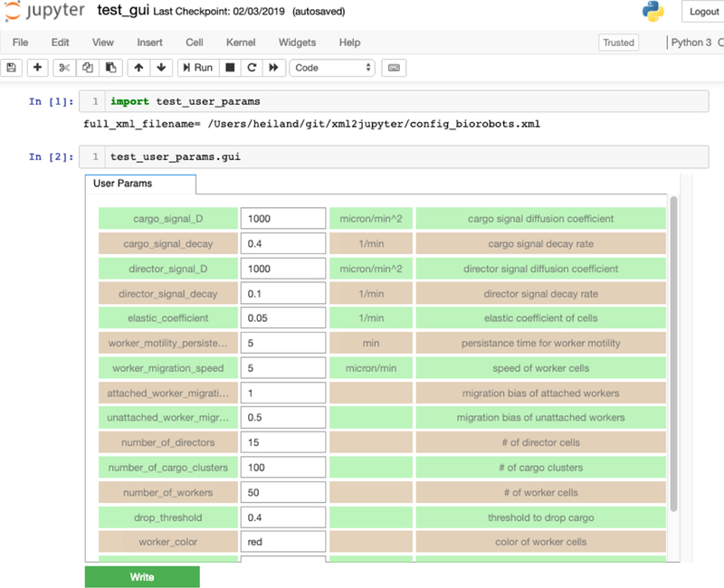Open the cell type Code dropdown
Viewport: 724px width, 588px height.
pyautogui.click(x=332, y=68)
